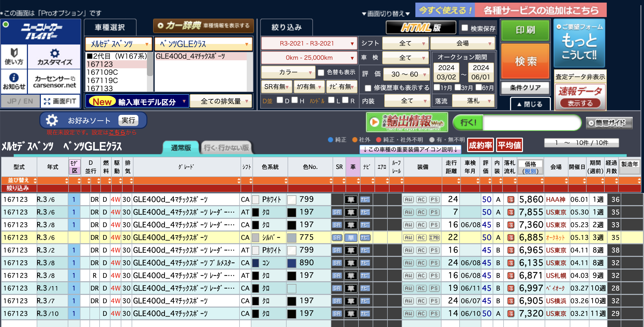
Task: Open the carsensor.net link tile
Action: (x=54, y=81)
